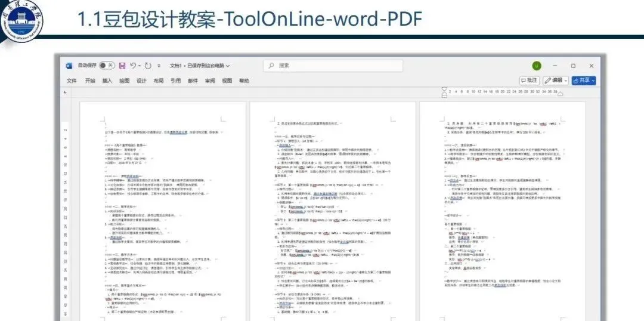Click the first document page
Screen dimensions: 644x321
coord(163,211)
